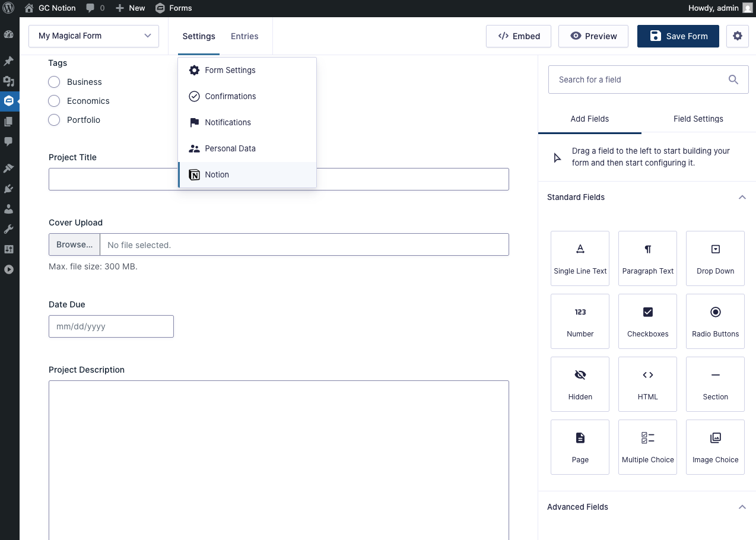Select the Business tag radio button

54,82
